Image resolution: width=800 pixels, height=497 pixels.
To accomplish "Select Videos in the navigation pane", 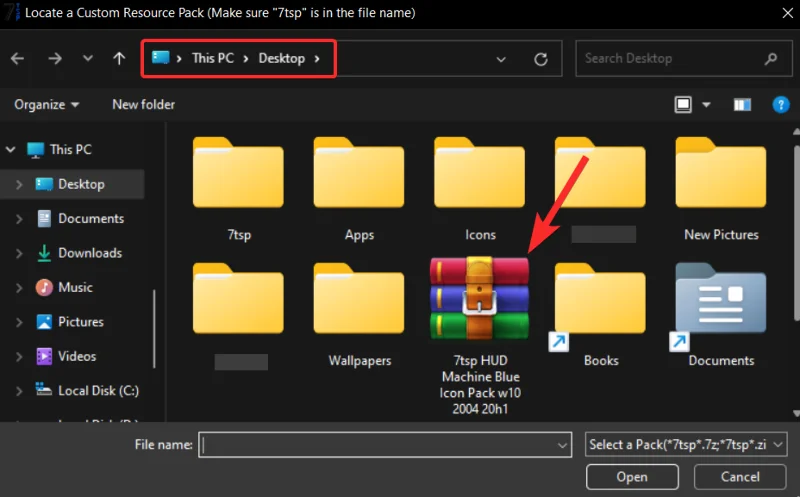I will (x=77, y=356).
